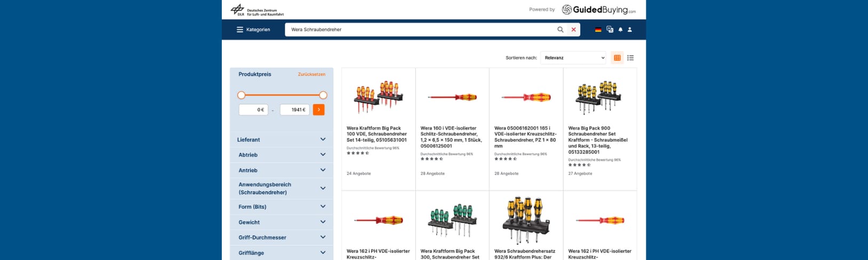
Task: Switch to grid view
Action: pos(617,58)
